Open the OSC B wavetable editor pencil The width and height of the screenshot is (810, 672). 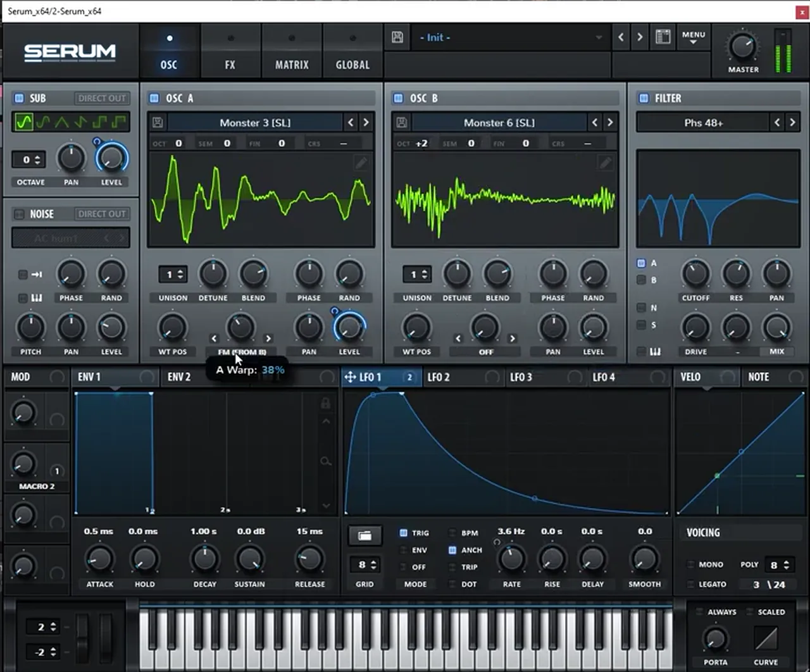605,163
